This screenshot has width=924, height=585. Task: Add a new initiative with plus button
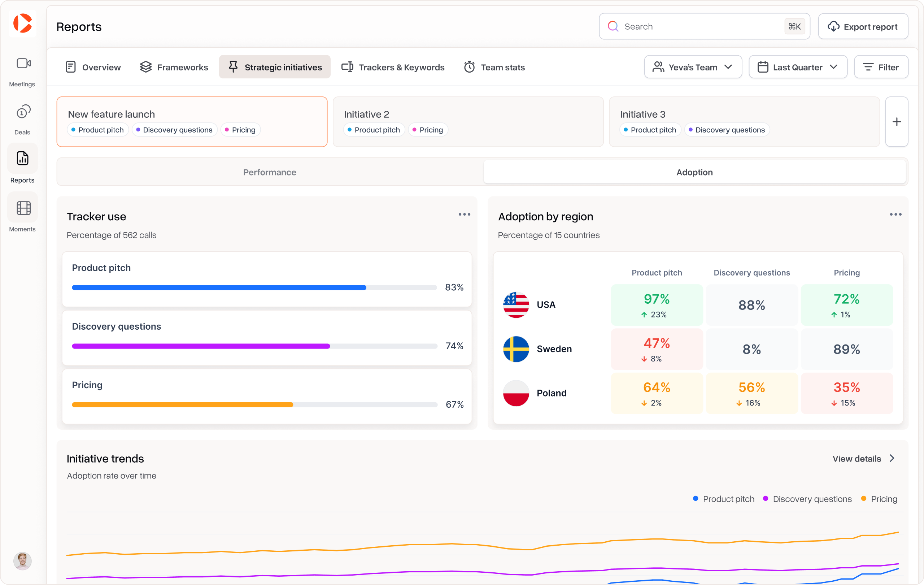click(x=896, y=122)
